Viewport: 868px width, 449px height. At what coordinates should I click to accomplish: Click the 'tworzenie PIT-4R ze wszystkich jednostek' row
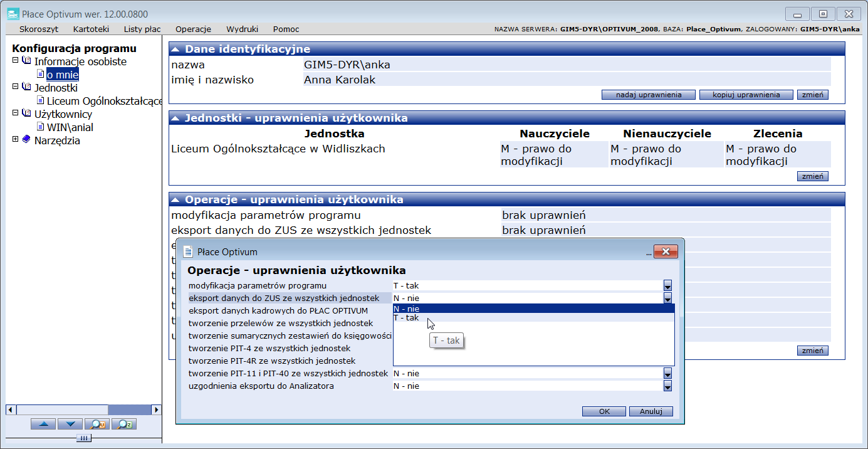point(290,361)
